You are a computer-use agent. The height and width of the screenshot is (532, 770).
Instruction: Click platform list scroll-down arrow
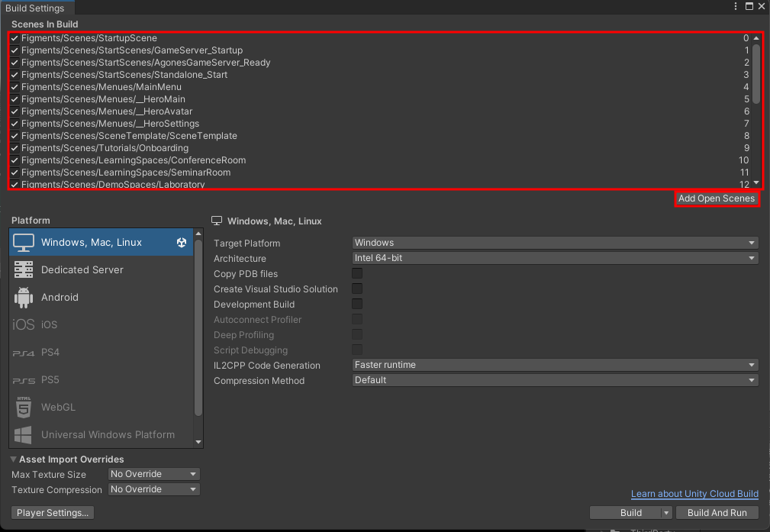point(198,442)
